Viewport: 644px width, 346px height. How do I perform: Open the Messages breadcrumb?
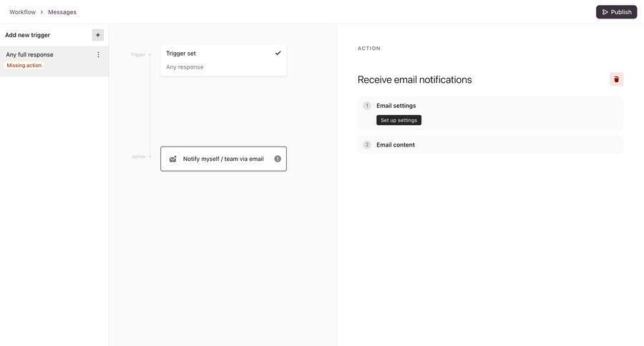click(62, 12)
